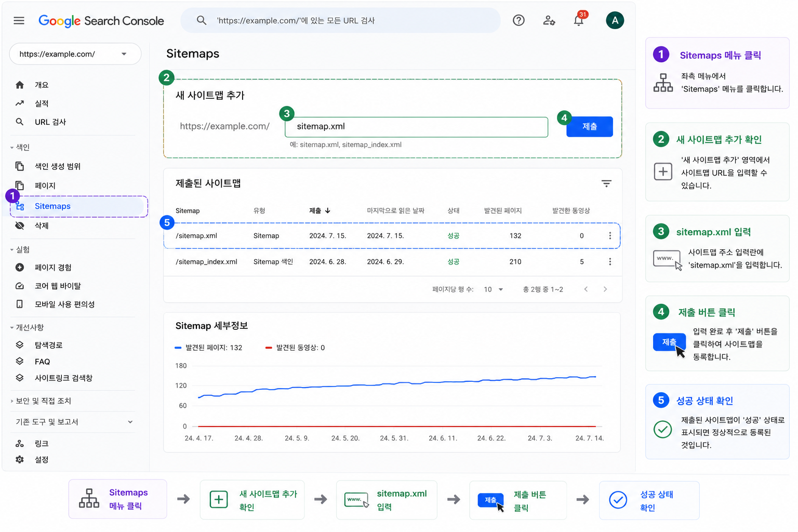Click the gauge icon beside 코어 웹 바이탈
Image resolution: width=798 pixels, height=532 pixels.
coord(20,286)
